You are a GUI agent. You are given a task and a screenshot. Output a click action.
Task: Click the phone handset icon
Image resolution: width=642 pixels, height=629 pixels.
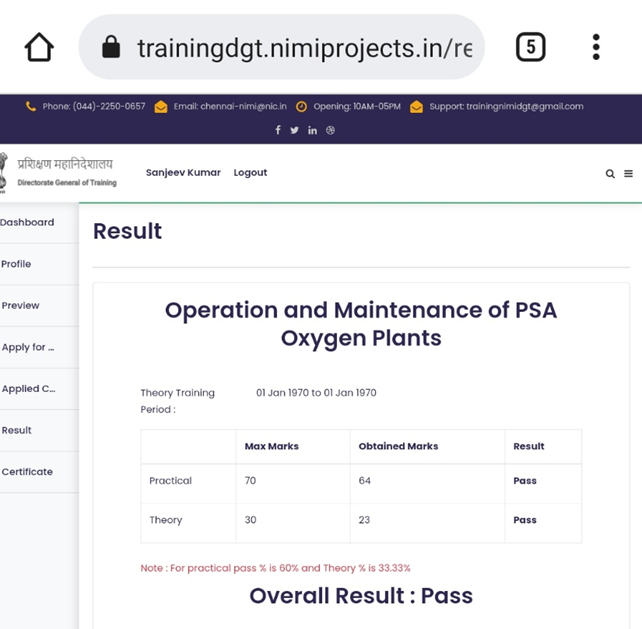point(31,106)
